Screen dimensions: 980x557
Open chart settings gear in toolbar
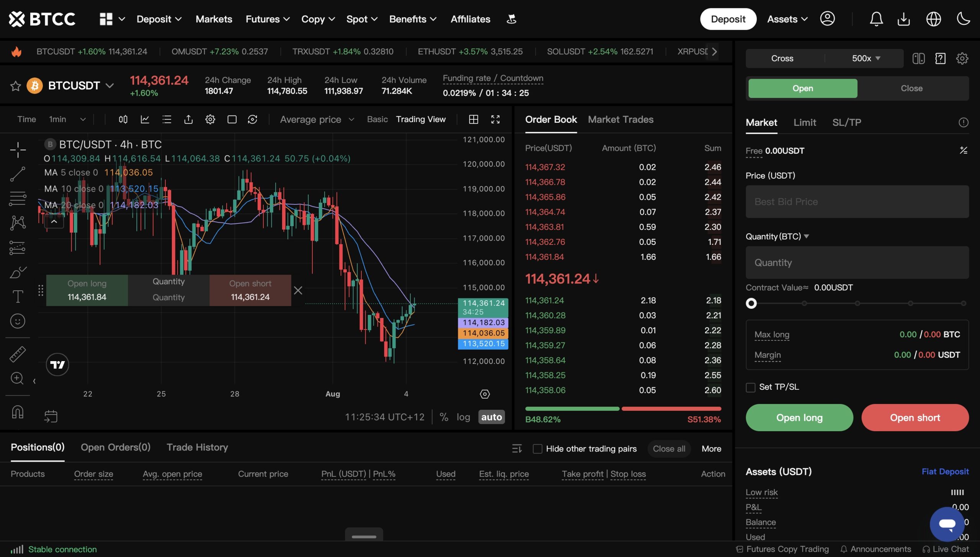click(x=210, y=119)
